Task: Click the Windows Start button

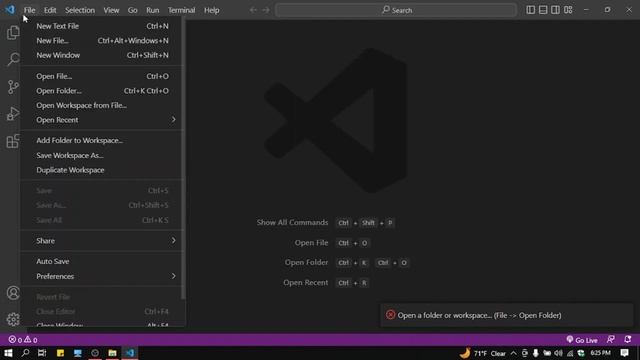Action: coord(8,353)
